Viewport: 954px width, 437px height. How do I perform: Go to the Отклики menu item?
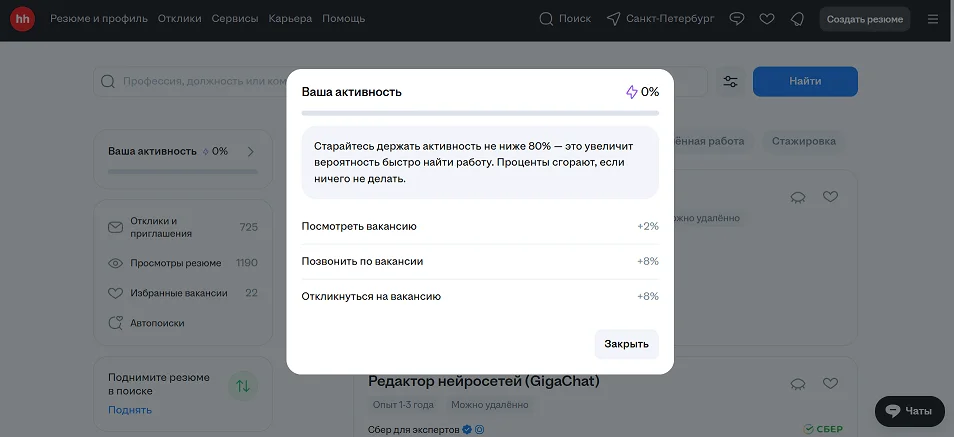pos(179,19)
